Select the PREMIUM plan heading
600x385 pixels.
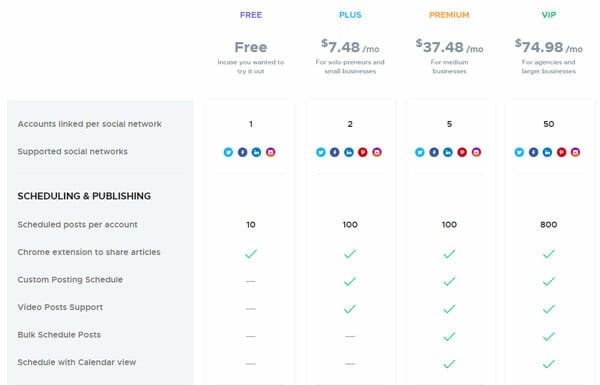[x=449, y=15]
